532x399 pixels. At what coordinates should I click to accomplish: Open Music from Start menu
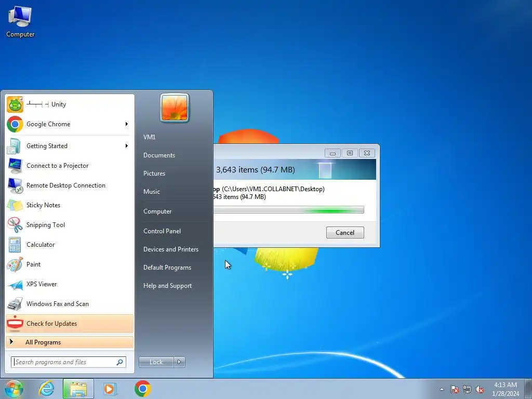pyautogui.click(x=152, y=192)
